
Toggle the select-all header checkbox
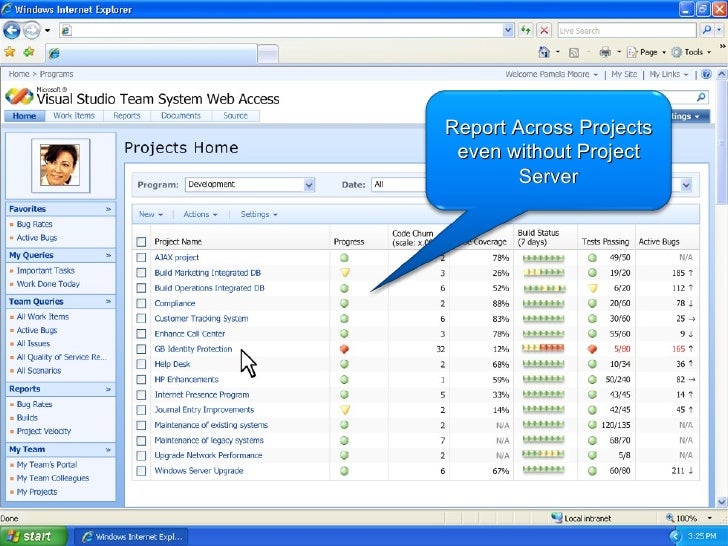point(141,241)
